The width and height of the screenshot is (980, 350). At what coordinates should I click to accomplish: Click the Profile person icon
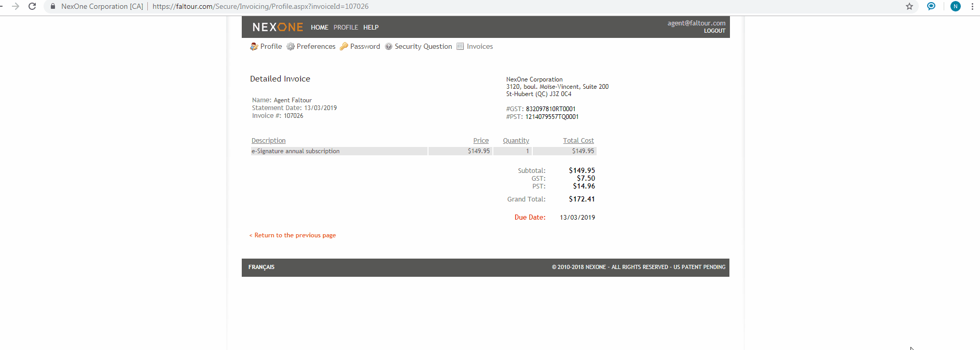[x=254, y=46]
